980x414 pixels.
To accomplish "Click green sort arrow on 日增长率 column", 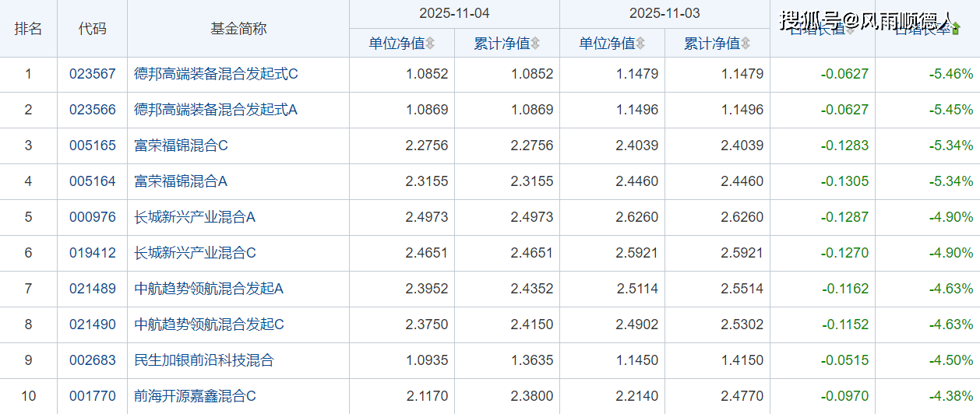I will 956,29.
